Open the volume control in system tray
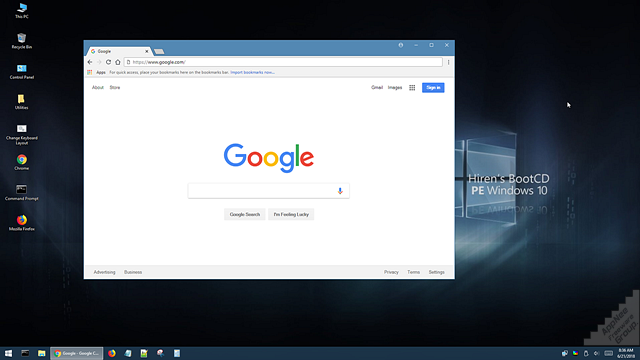The image size is (640, 360). tap(597, 353)
